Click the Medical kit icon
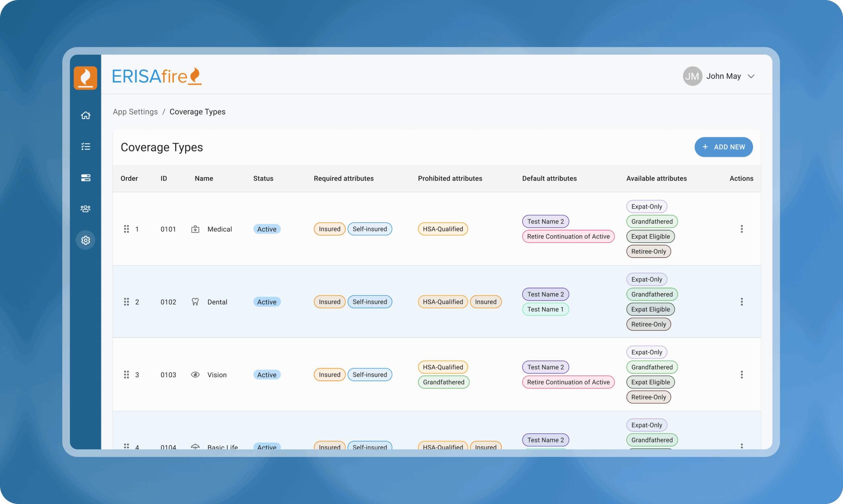The height and width of the screenshot is (504, 843). [195, 229]
